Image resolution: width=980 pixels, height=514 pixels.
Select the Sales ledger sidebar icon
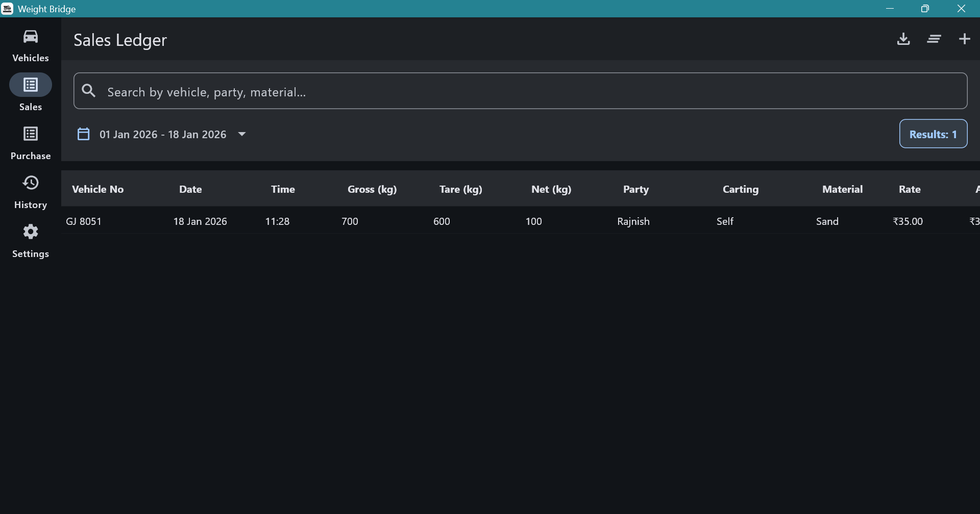pos(31,85)
